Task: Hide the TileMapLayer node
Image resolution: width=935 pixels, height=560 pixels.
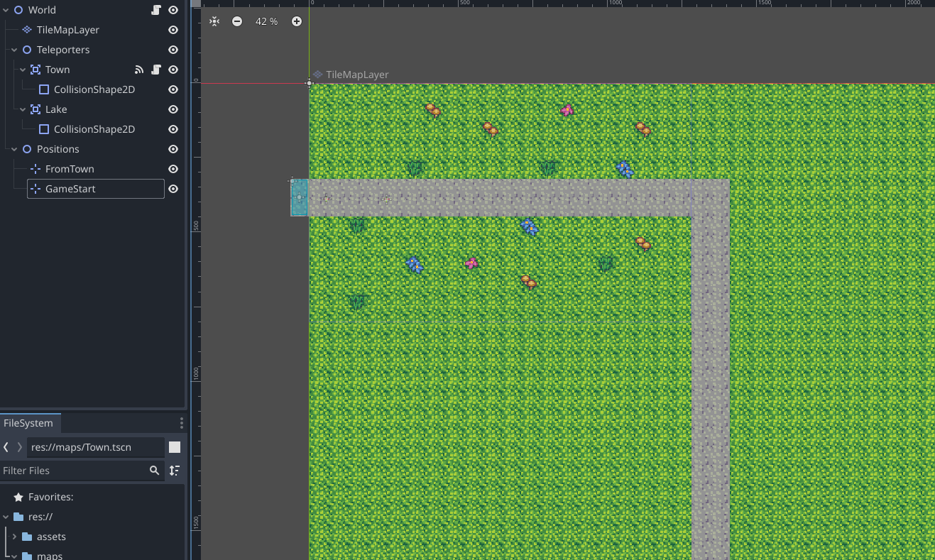Action: click(173, 30)
